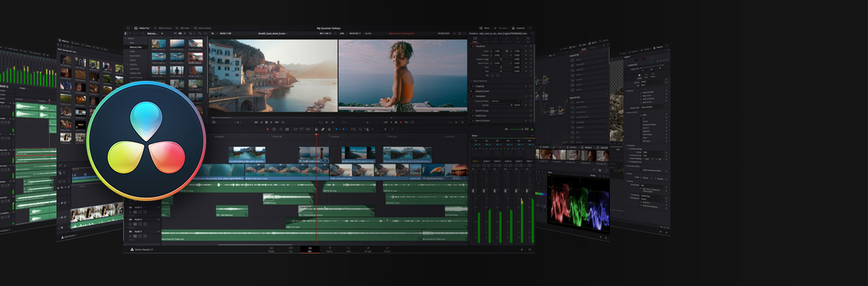This screenshot has width=868, height=286.
Task: Switch to the Fairlight page tab
Action: 368,249
